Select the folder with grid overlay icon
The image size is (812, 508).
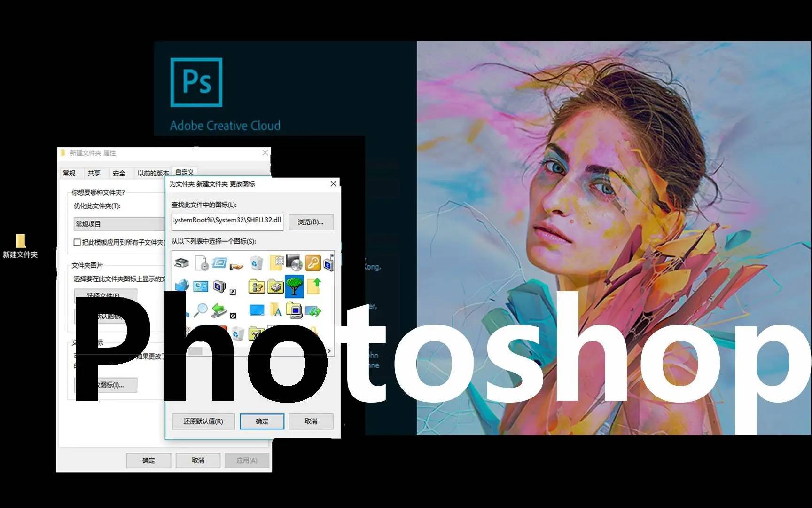[x=276, y=262]
